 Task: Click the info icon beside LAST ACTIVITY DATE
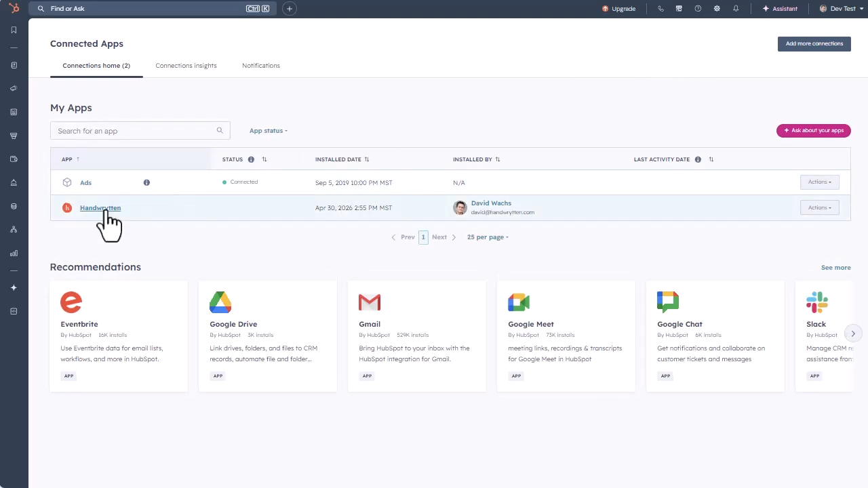pyautogui.click(x=698, y=159)
